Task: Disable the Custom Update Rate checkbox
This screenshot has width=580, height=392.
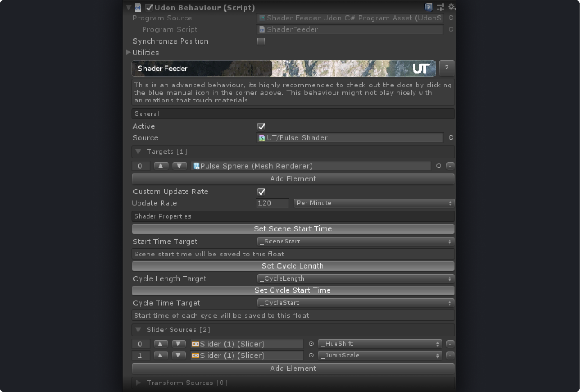Action: pos(261,192)
